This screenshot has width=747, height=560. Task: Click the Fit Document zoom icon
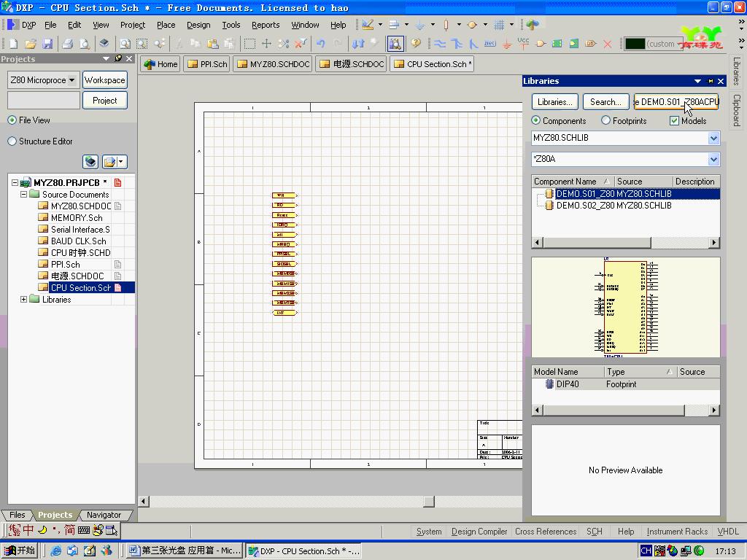point(125,44)
